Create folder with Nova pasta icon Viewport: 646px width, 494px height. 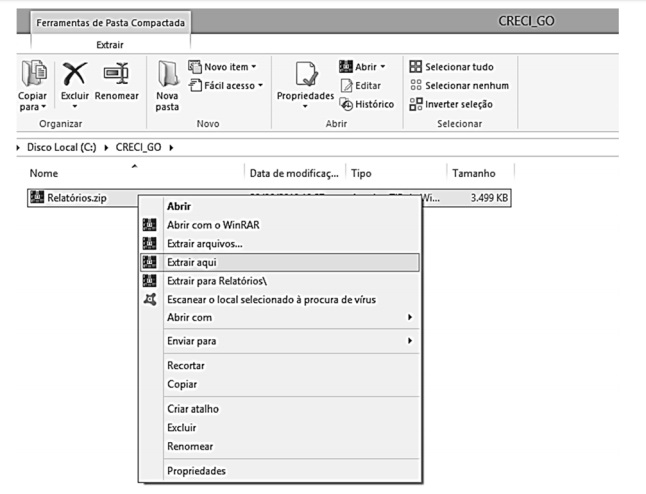pos(167,75)
